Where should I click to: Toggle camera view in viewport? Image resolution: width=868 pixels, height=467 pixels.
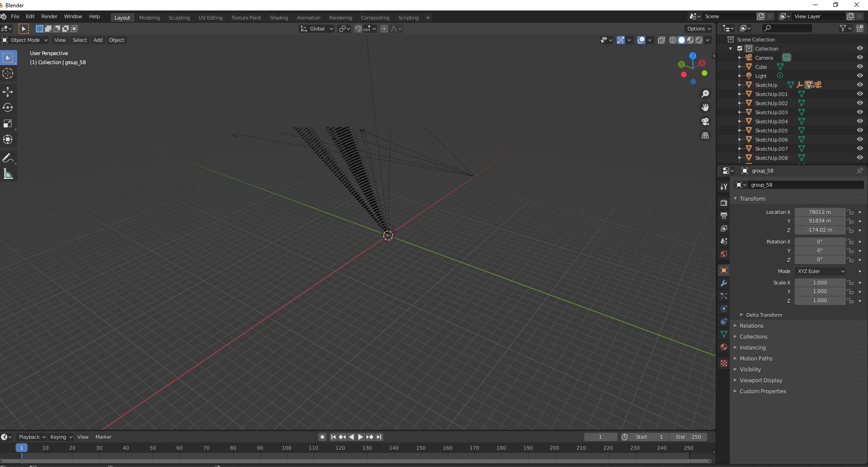[705, 122]
